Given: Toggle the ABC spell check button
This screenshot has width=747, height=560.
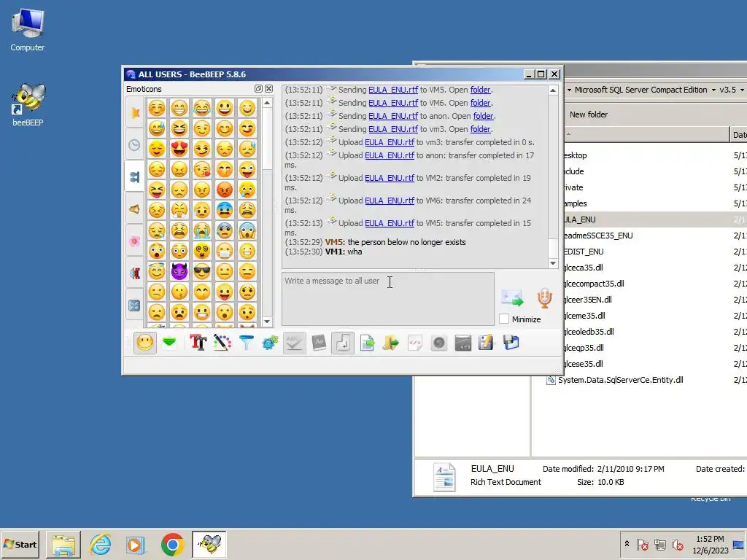Looking at the screenshot, I should coord(295,343).
